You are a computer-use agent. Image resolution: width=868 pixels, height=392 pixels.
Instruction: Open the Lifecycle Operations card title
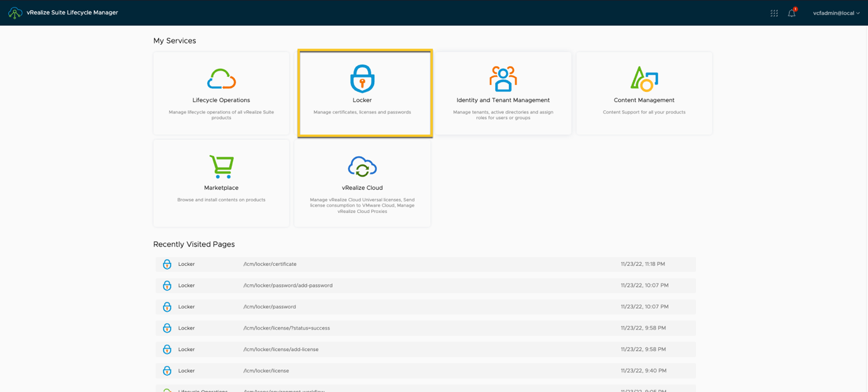(221, 100)
